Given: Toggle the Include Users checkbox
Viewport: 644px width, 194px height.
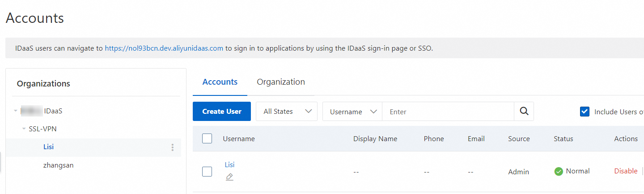Looking at the screenshot, I should coord(585,112).
